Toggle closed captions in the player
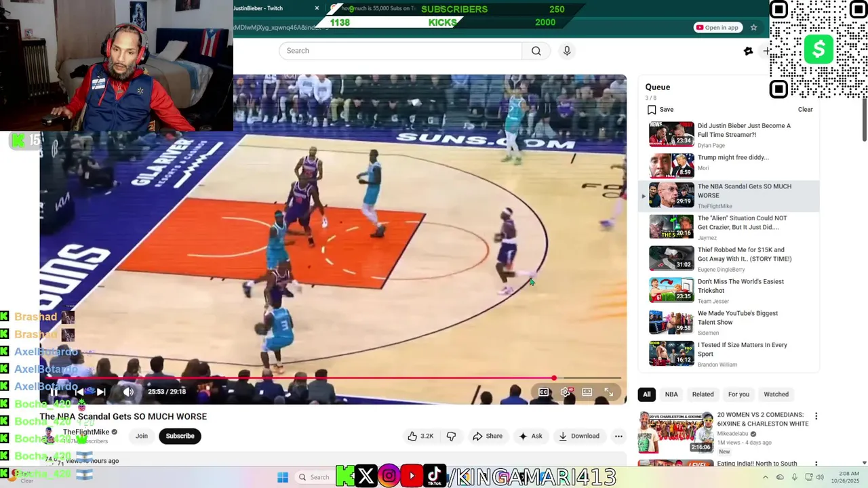Image resolution: width=868 pixels, height=488 pixels. coord(544,392)
